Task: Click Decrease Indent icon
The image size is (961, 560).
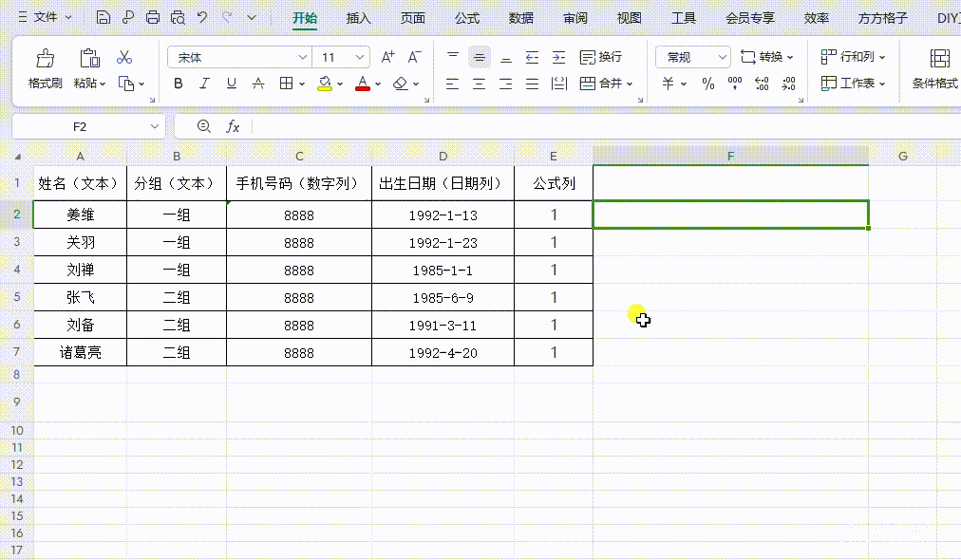Action: point(532,57)
